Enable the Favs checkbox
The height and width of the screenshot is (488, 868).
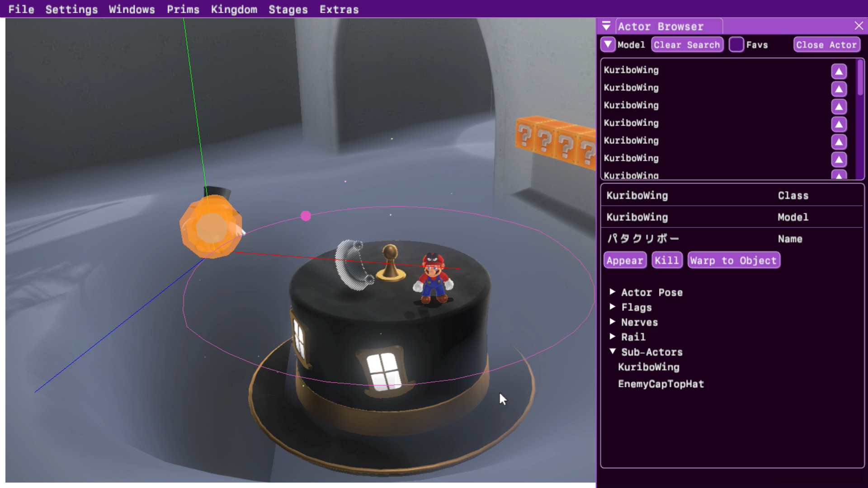click(736, 44)
